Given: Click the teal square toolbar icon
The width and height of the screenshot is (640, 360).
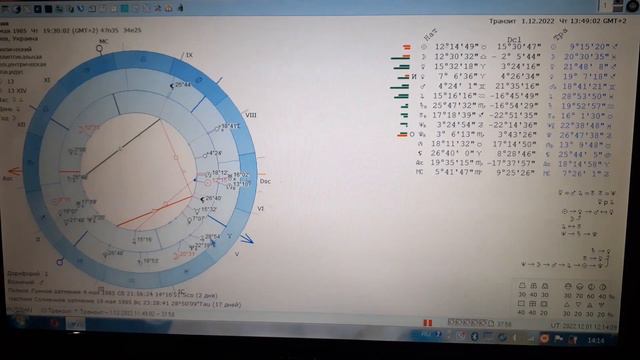Looking at the screenshot, I should (124, 8).
